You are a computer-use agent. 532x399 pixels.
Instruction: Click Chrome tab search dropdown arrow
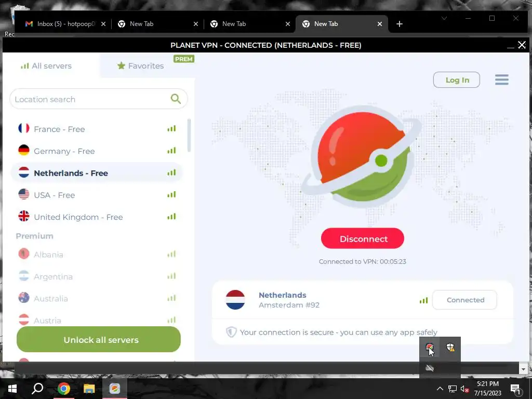point(444,18)
